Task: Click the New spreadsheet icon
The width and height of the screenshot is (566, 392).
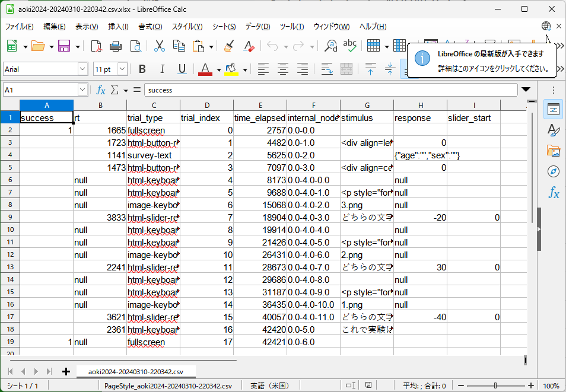Action: click(x=12, y=46)
